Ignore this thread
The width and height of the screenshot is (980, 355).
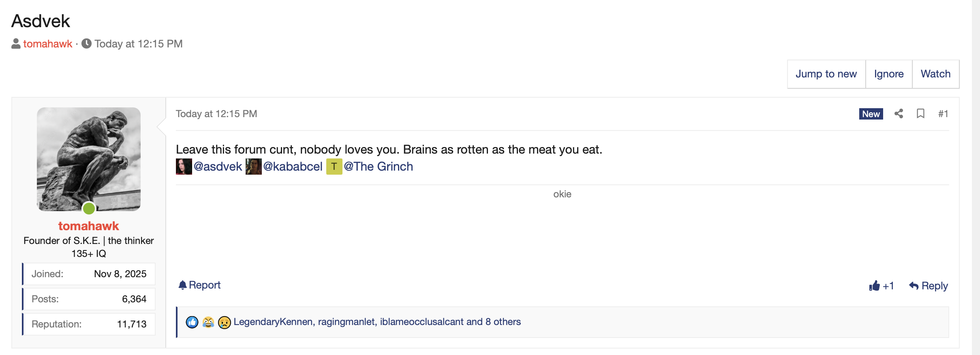[x=889, y=74]
